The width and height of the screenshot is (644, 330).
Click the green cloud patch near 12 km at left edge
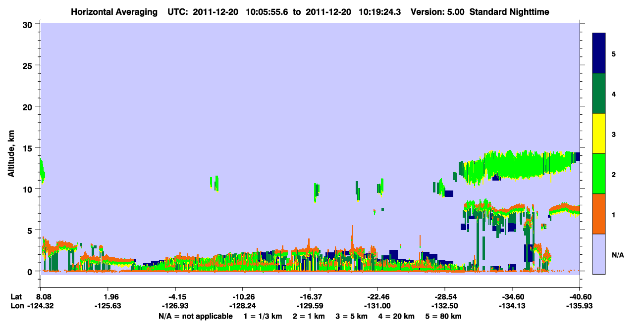coord(43,171)
